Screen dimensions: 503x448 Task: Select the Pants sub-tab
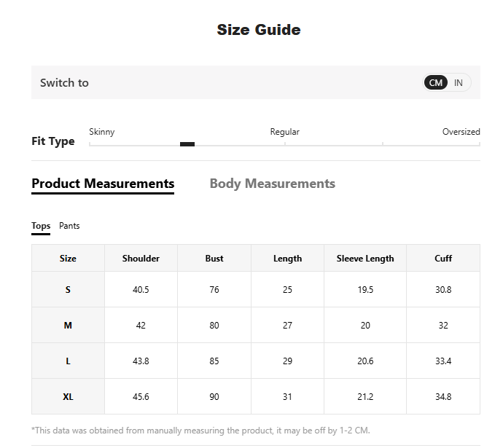[x=69, y=226]
